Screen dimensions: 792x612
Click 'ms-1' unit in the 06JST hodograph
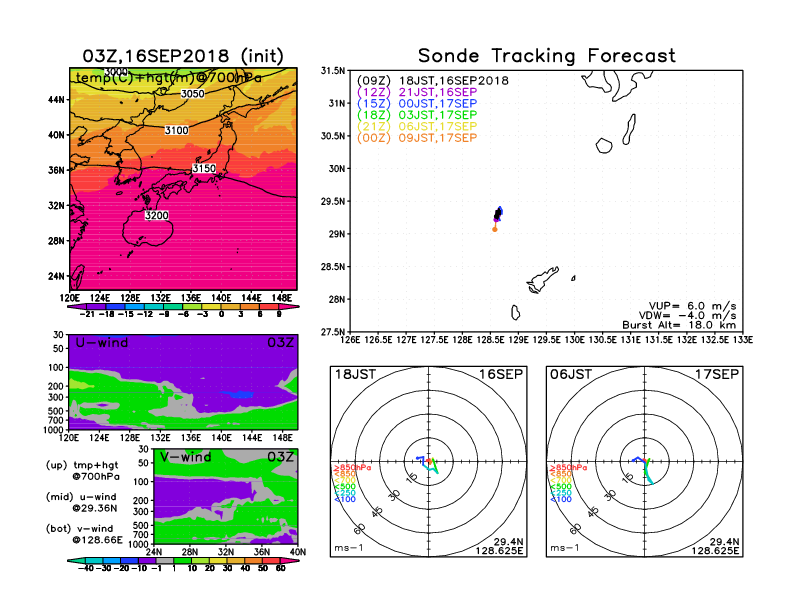[x=565, y=548]
